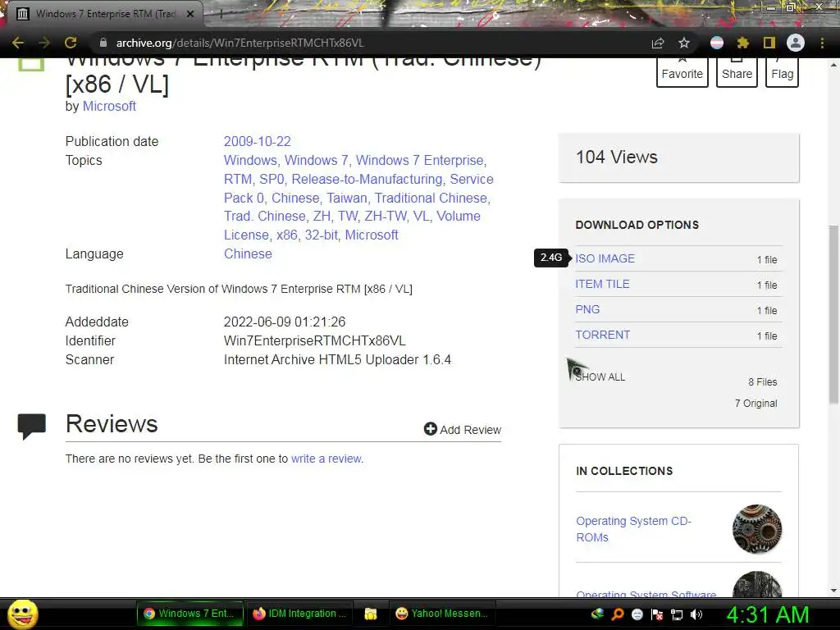The image size is (840, 630).
Task: Open the PNG download option
Action: coord(587,309)
